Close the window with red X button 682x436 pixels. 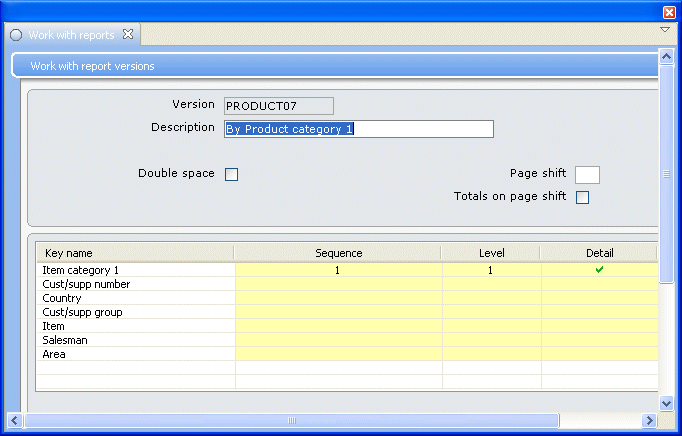[x=670, y=12]
